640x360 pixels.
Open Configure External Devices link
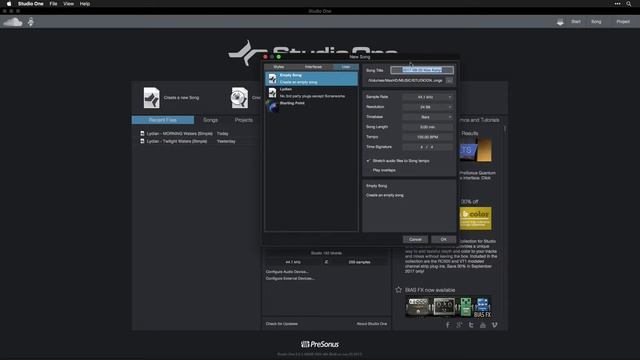coord(290,278)
